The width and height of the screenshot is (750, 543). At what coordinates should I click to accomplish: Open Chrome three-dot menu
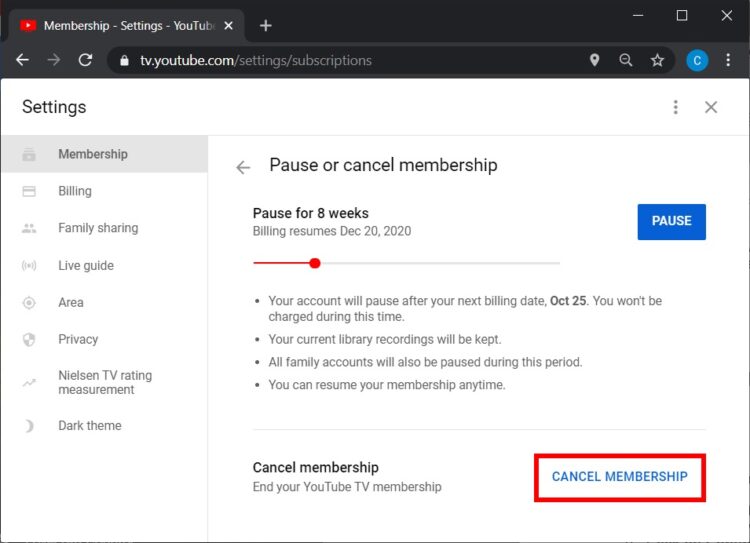tap(728, 60)
